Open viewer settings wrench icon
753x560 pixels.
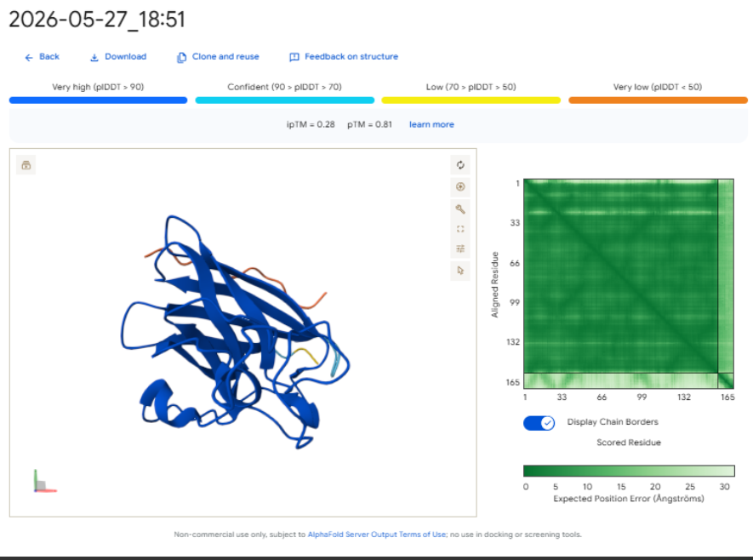click(460, 209)
